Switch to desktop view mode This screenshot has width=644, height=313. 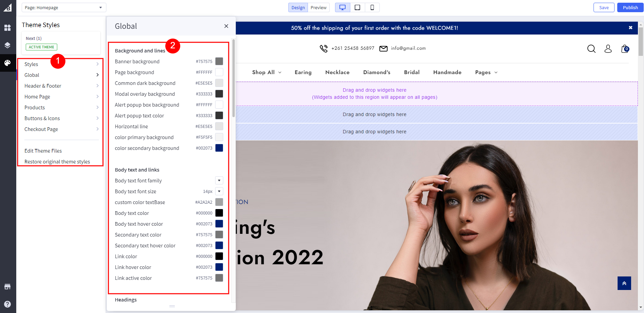(342, 7)
